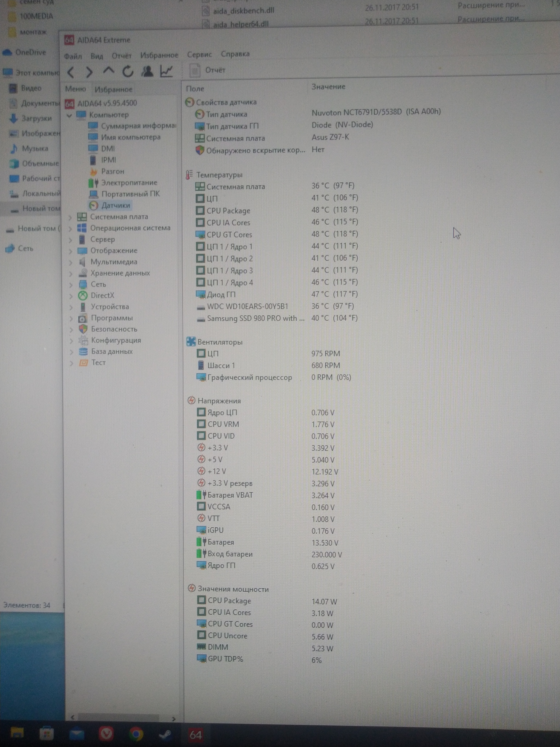
Task: Open the Файл menu
Action: 73,56
